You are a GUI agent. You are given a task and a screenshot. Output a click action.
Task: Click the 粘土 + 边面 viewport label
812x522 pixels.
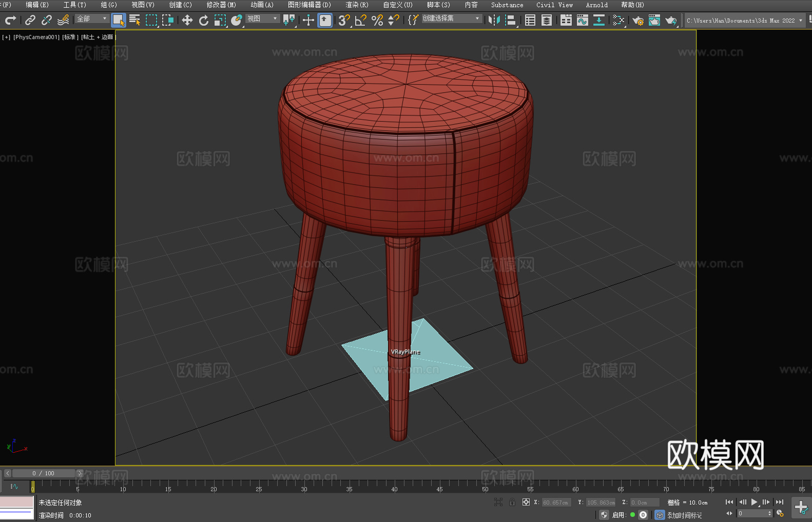(99, 37)
